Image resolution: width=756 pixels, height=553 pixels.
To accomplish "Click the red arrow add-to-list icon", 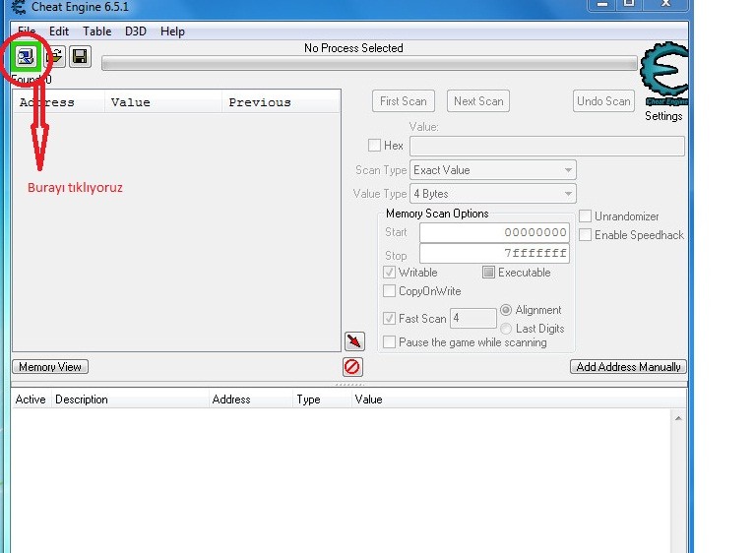I will pyautogui.click(x=354, y=340).
